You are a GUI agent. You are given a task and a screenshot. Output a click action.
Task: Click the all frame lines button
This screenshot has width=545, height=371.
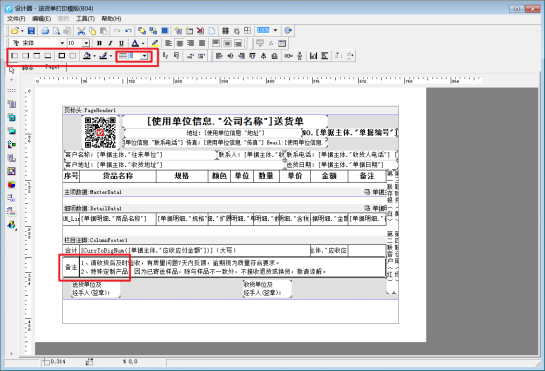(62, 56)
